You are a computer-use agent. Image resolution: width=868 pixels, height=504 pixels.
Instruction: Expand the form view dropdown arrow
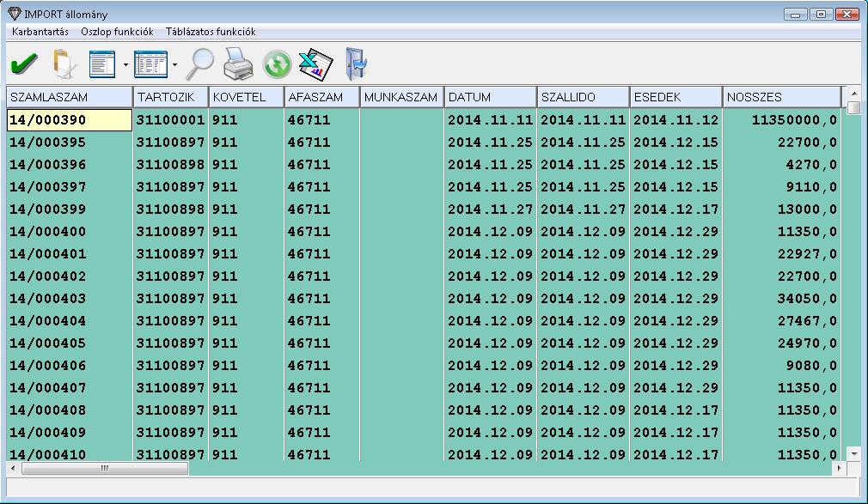click(x=125, y=64)
